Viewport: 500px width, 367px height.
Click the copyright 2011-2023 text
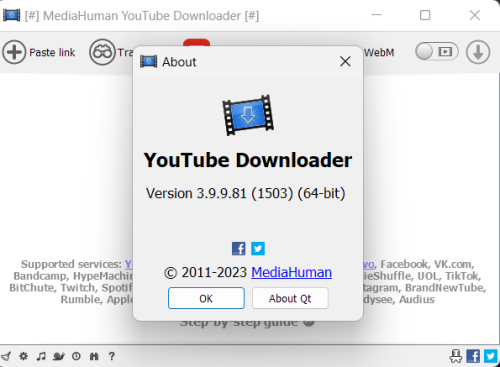tap(205, 273)
